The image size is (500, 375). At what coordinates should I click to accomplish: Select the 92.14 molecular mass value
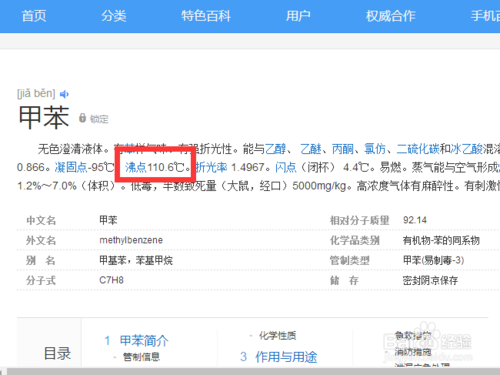click(x=415, y=220)
